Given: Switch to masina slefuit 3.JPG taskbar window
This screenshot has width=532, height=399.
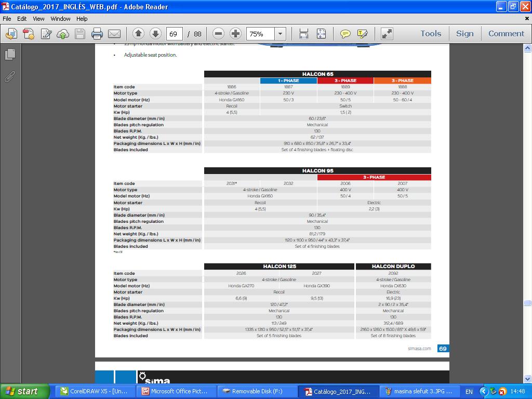Looking at the screenshot, I should [419, 391].
